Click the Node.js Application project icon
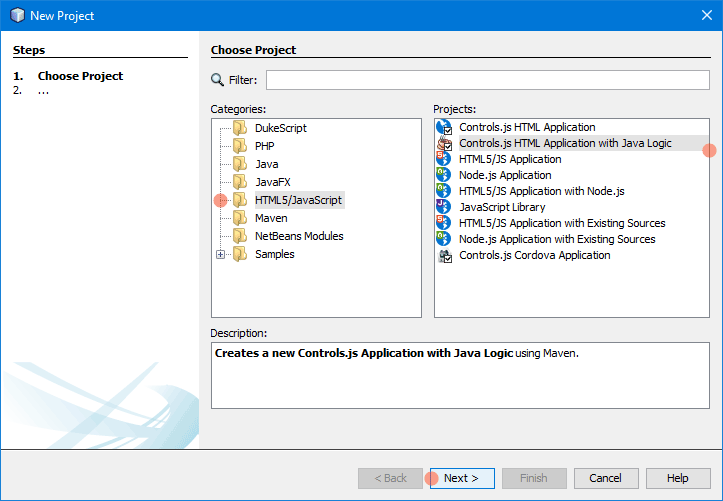Screen dimensions: 723x501 [x=444, y=175]
